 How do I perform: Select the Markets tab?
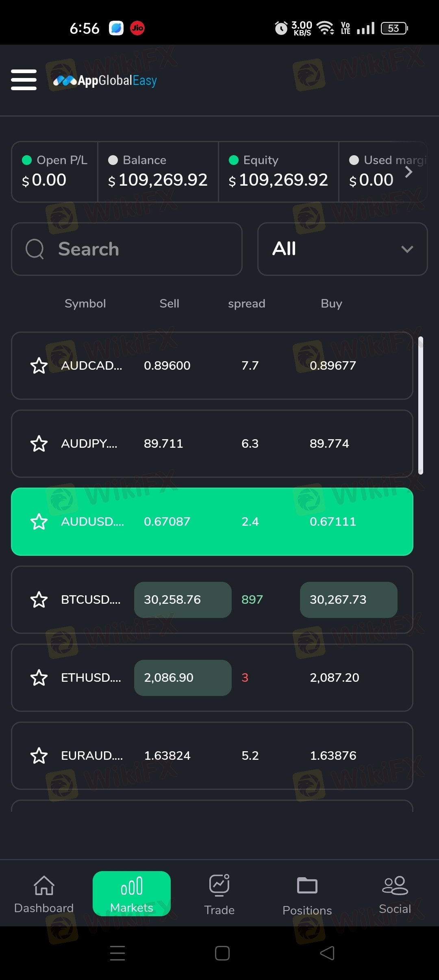coord(132,893)
